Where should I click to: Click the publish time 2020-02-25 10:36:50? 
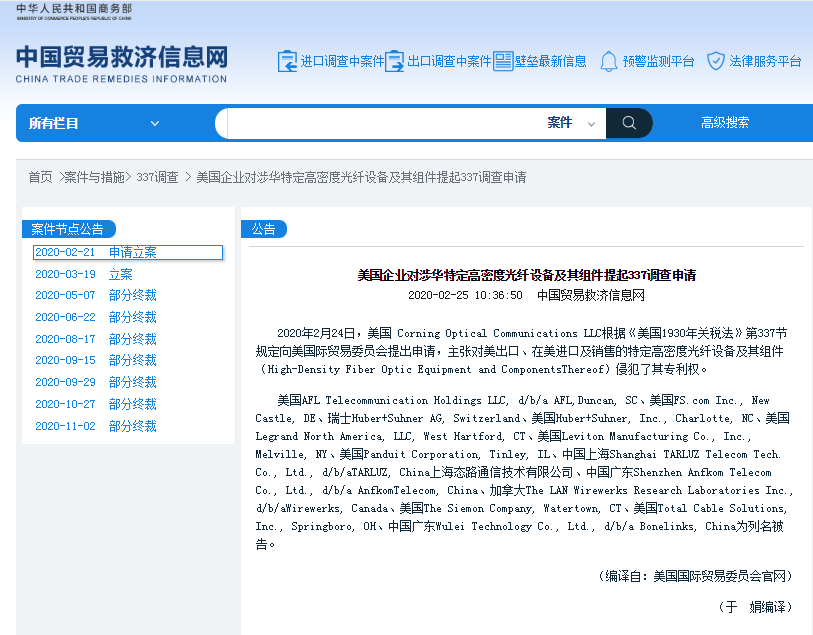[465, 295]
